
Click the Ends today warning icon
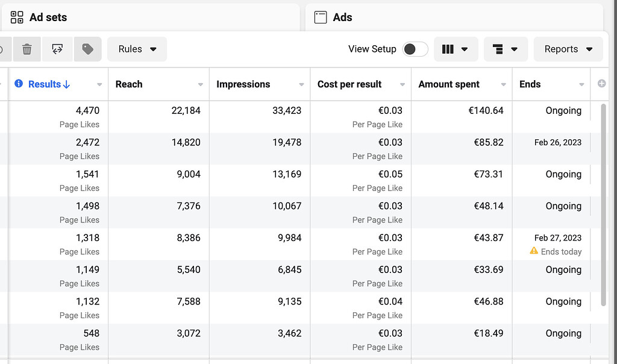tap(534, 251)
